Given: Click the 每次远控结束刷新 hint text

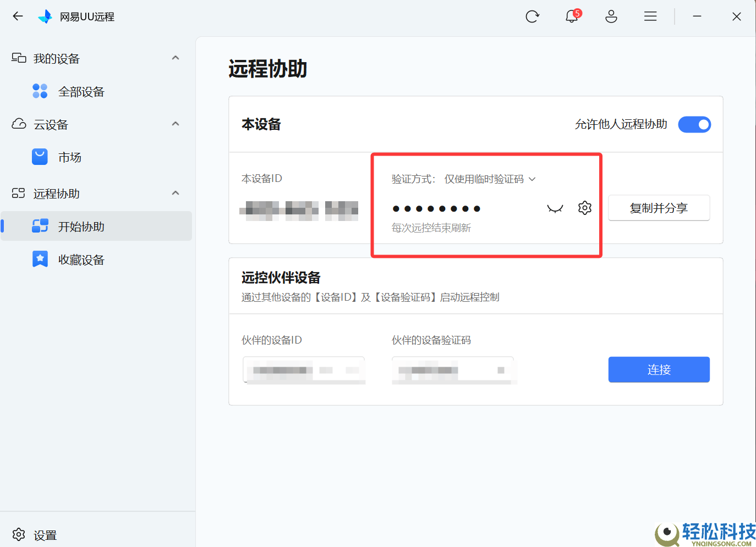Looking at the screenshot, I should 431,228.
